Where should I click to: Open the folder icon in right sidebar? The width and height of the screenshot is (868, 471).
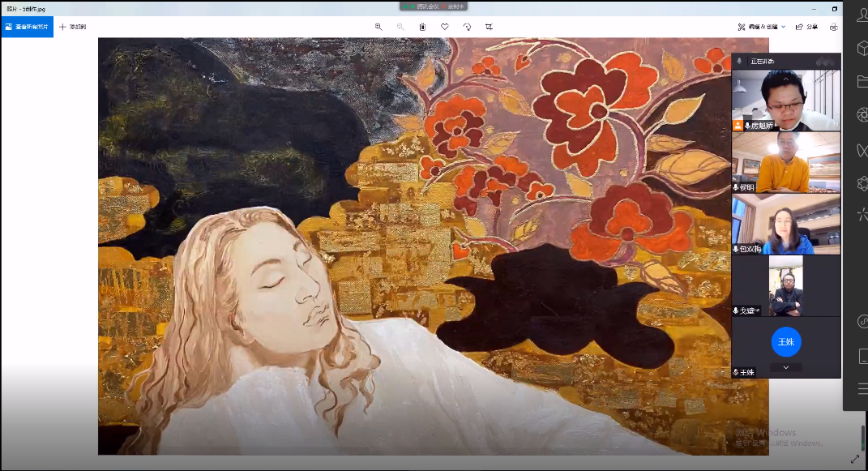click(x=862, y=81)
